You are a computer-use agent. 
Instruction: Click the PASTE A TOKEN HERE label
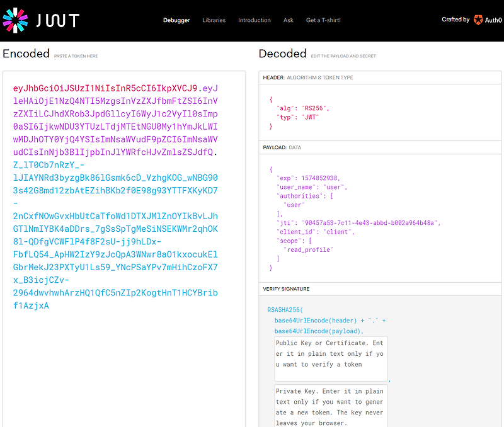click(x=77, y=55)
